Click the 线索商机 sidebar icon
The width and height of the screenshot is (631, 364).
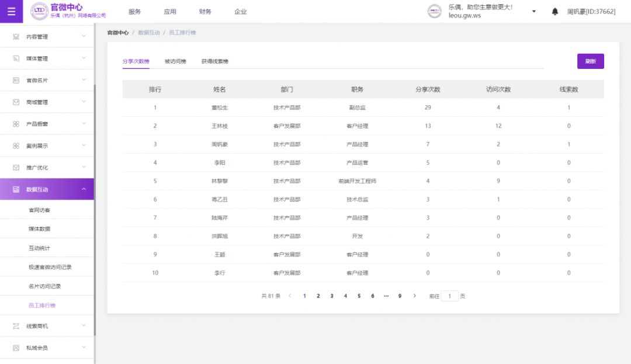coord(16,326)
